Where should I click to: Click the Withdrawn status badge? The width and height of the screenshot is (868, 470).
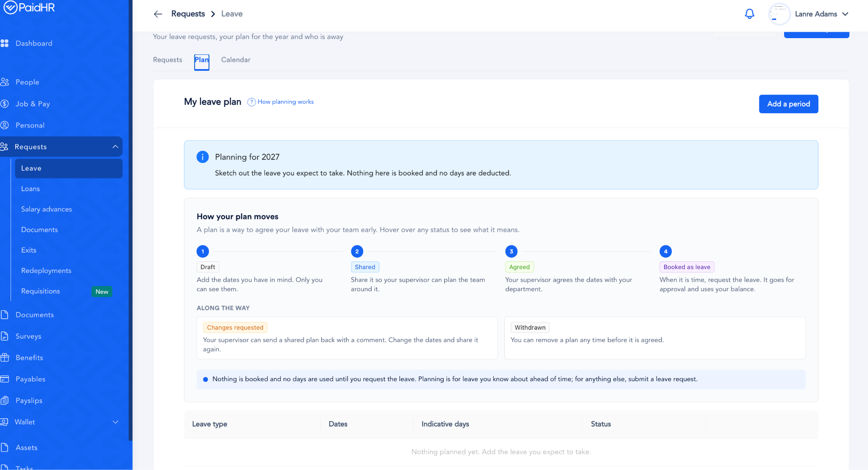pyautogui.click(x=530, y=328)
